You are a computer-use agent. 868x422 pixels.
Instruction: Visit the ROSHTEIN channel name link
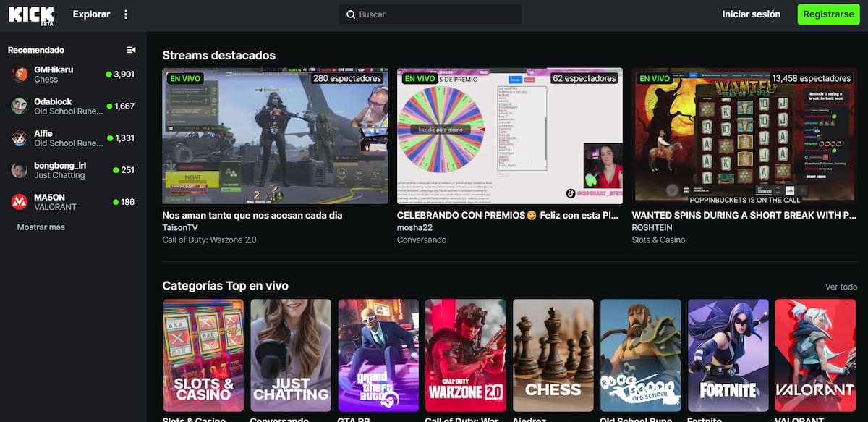tap(653, 228)
